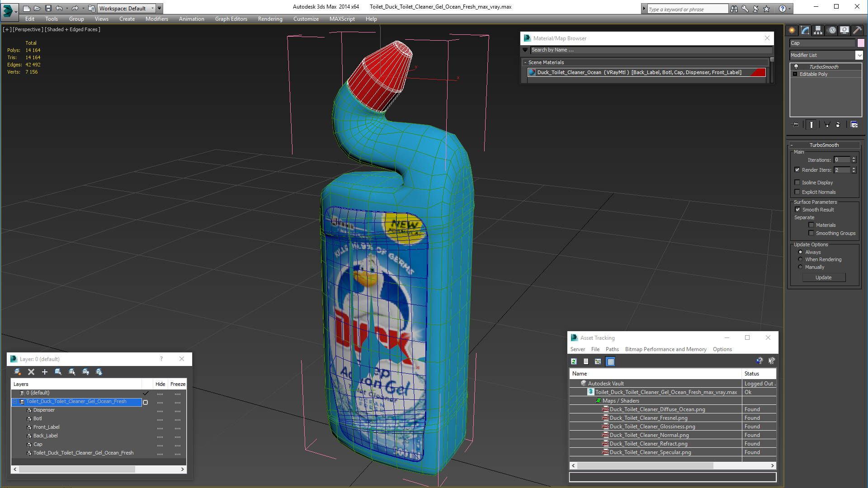Click Hide/Unhide All Layers icon
This screenshot has height=488, width=868.
tap(85, 372)
